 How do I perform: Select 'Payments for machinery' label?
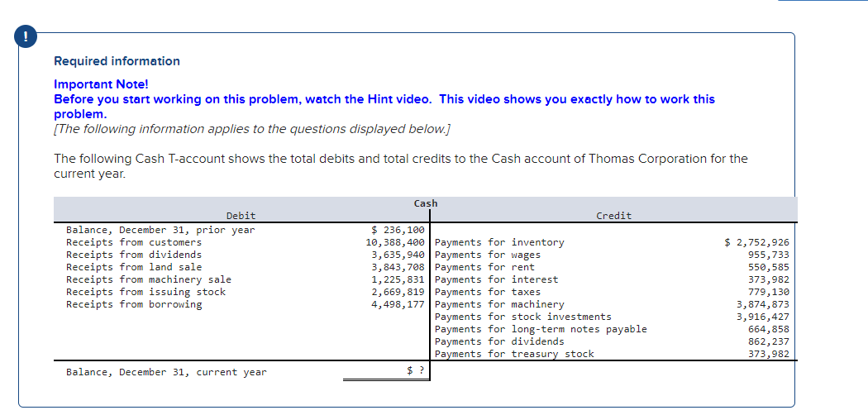500,304
